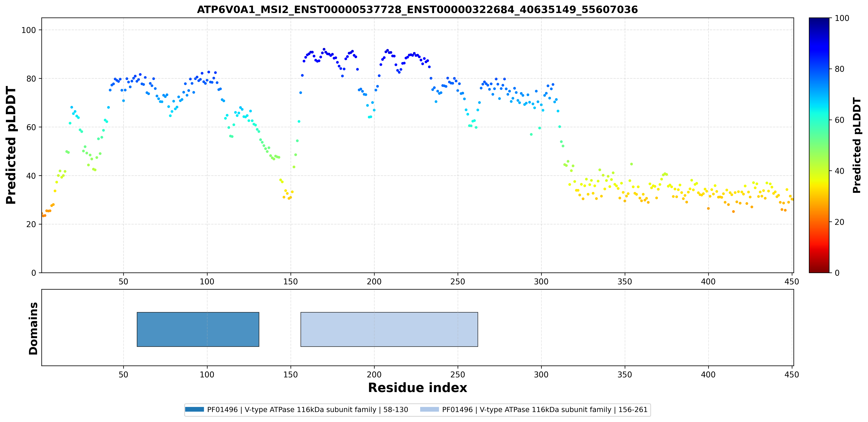The width and height of the screenshot is (868, 422).
Task: Click x-axis tick 200 below the scatter plot
Action: click(374, 282)
